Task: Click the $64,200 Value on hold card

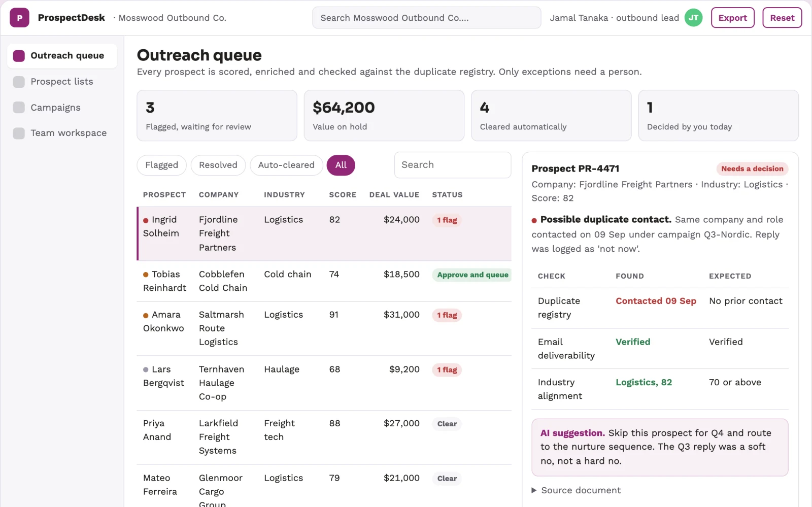Action: point(384,116)
